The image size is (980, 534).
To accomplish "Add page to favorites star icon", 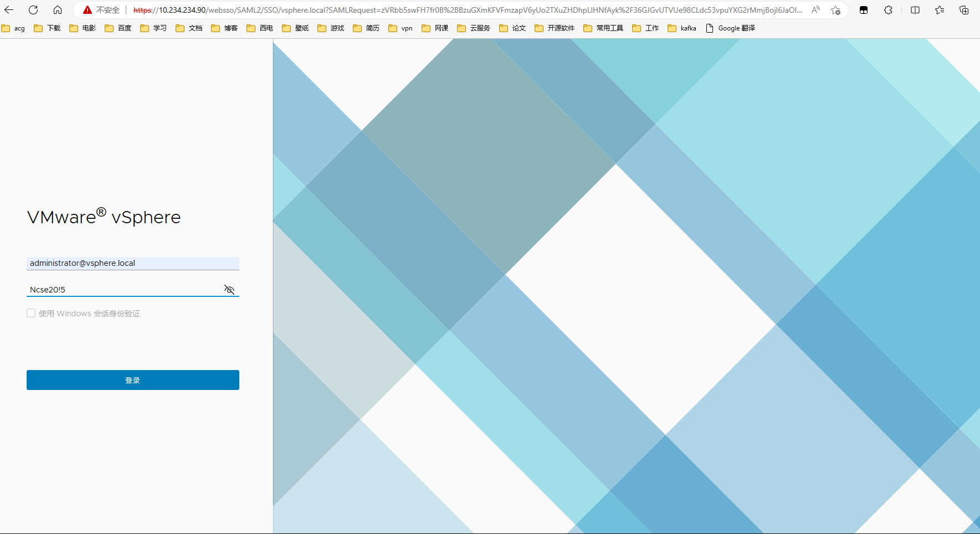I will coord(835,10).
